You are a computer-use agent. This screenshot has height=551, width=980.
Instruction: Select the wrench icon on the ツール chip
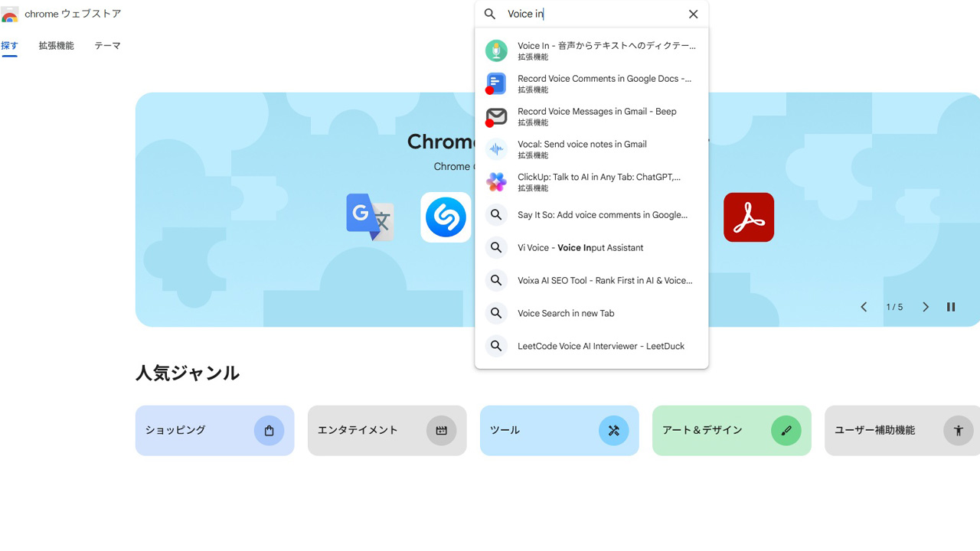coord(613,430)
